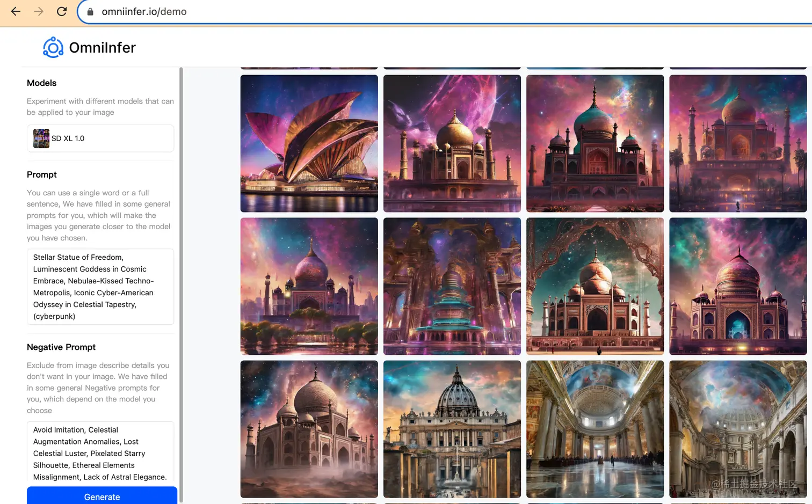812x504 pixels.
Task: Click into the Negative Prompt text box
Action: [x=100, y=452]
